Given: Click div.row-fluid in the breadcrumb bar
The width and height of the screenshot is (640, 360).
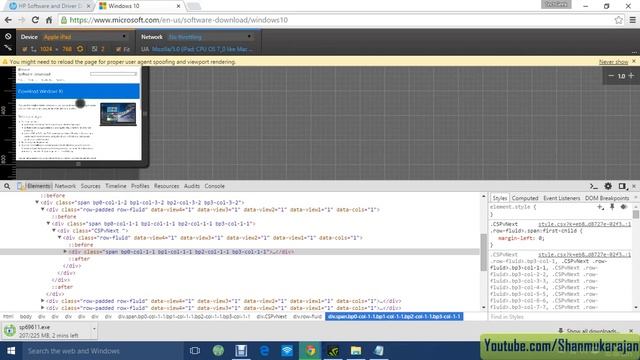Looking at the screenshot, I should click(307, 316).
